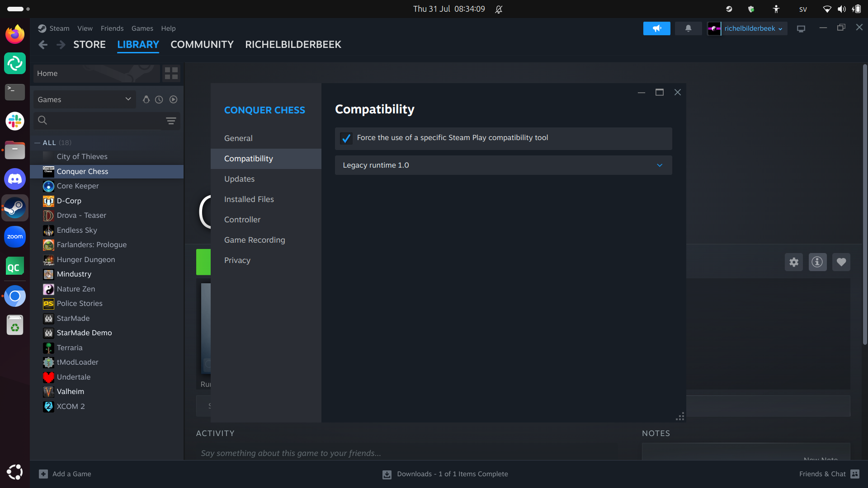Select Drova - Teaser in library

[107, 216]
